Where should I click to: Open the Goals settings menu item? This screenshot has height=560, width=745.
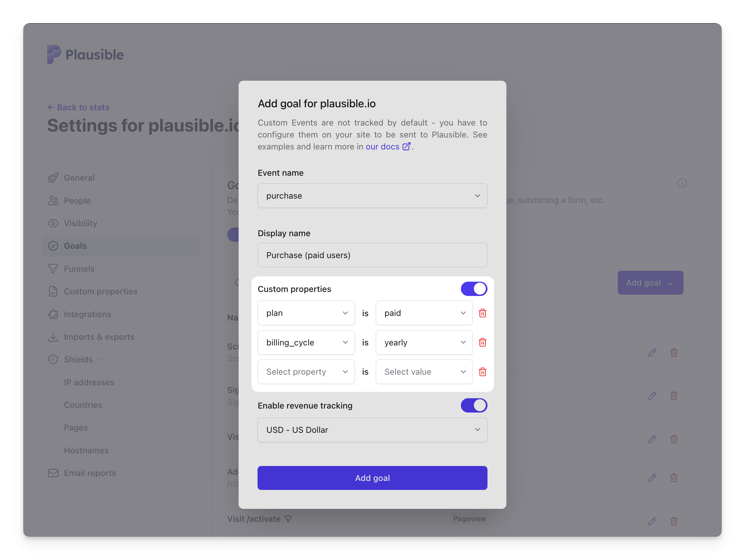(x=75, y=246)
